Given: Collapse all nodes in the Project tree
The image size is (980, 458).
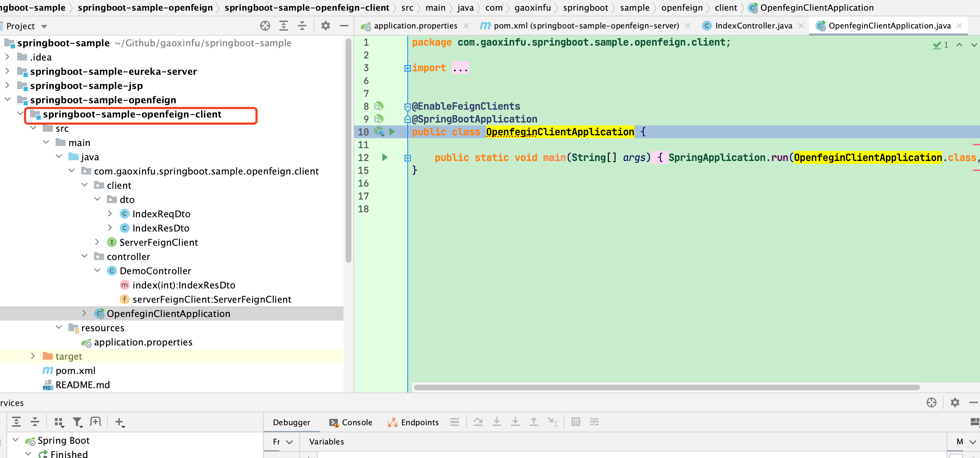Looking at the screenshot, I should [302, 26].
